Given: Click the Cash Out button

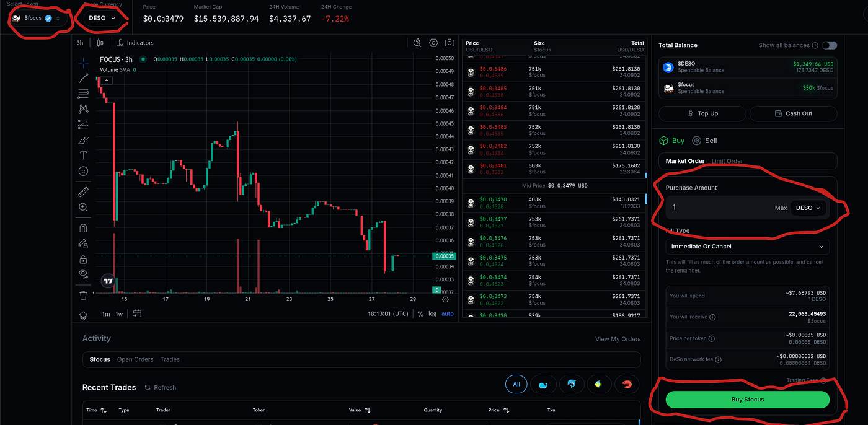Looking at the screenshot, I should click(x=793, y=113).
